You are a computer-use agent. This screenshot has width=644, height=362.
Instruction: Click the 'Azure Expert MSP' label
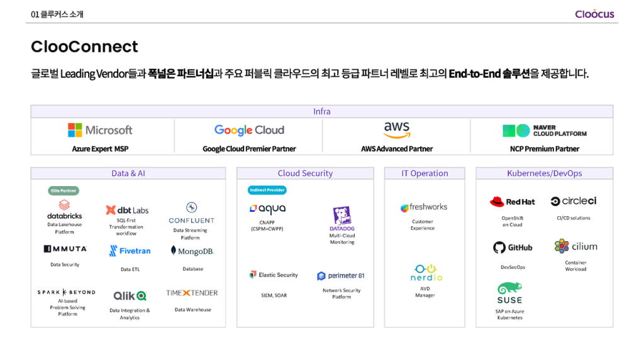100,148
